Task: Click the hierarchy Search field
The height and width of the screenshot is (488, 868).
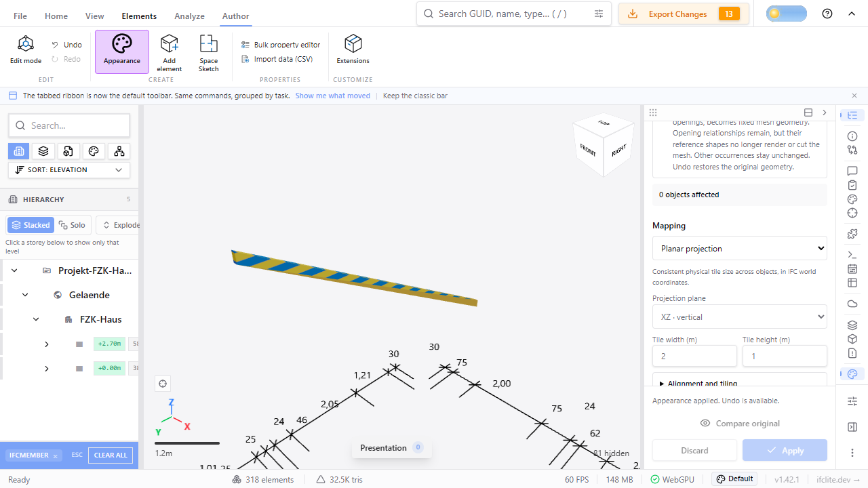Action: [69, 125]
